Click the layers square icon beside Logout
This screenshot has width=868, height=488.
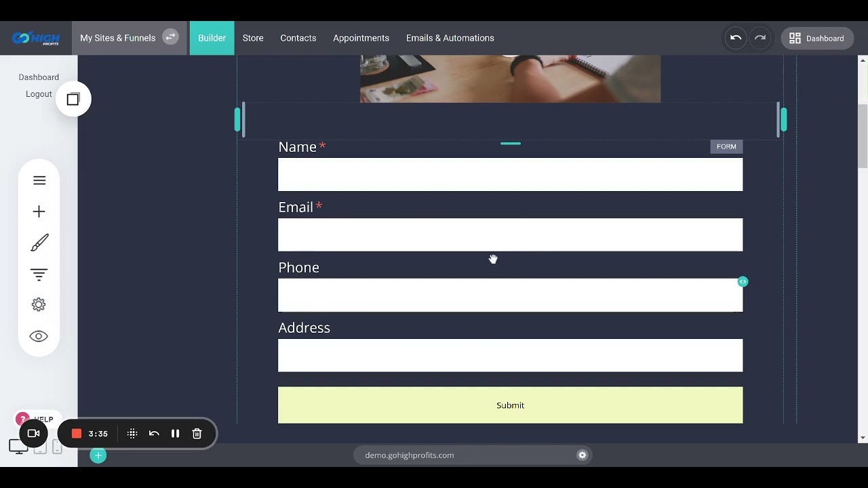[73, 99]
